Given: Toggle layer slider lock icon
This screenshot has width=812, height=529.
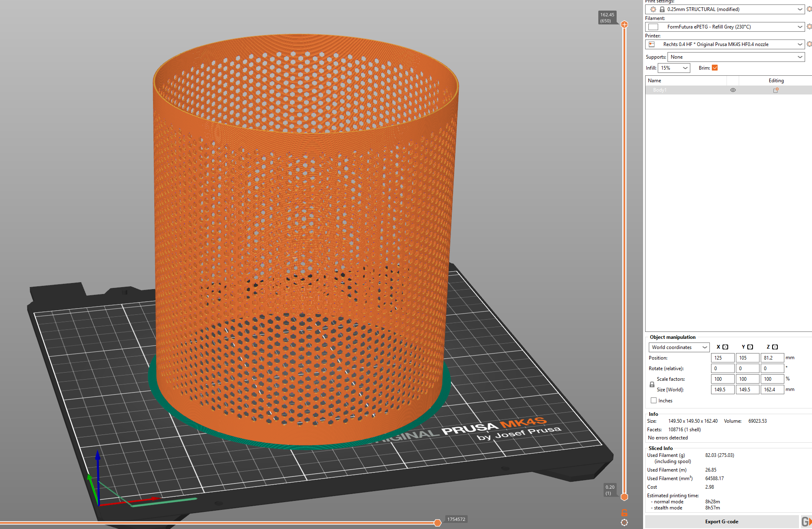Looking at the screenshot, I should pos(624,513).
